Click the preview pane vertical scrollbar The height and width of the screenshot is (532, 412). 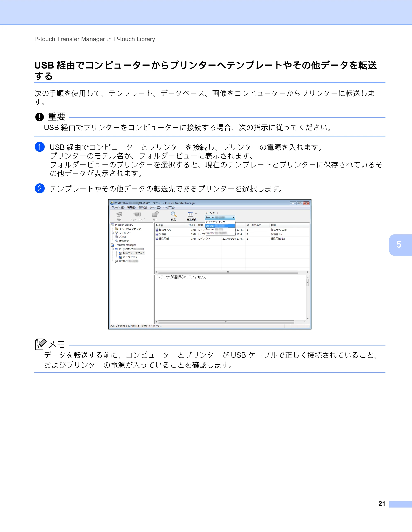308,298
